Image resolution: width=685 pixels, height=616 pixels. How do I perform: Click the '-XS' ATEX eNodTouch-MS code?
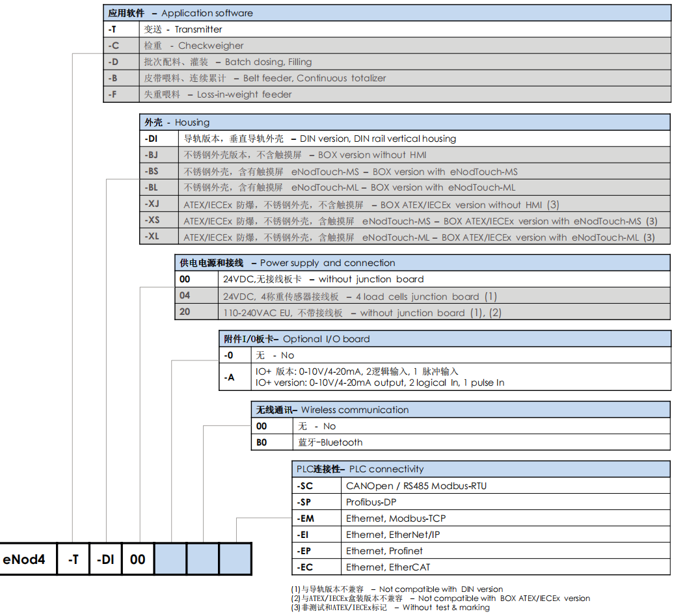[159, 221]
